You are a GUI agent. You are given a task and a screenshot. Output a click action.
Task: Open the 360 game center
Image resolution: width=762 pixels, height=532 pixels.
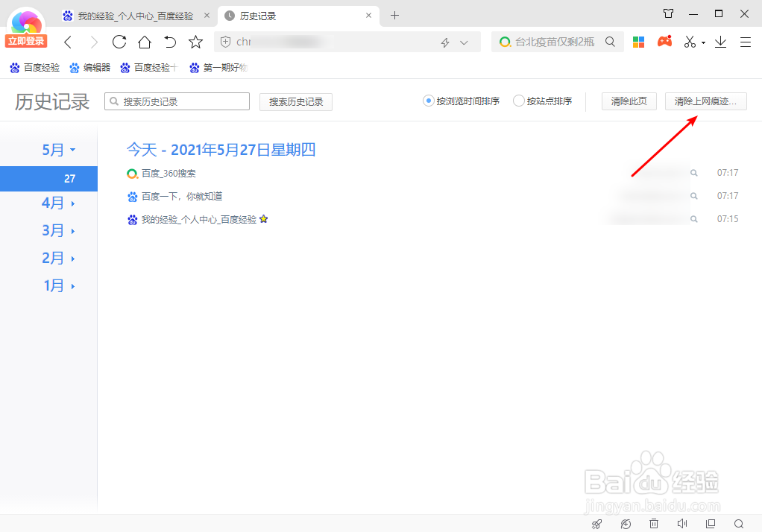pyautogui.click(x=665, y=42)
